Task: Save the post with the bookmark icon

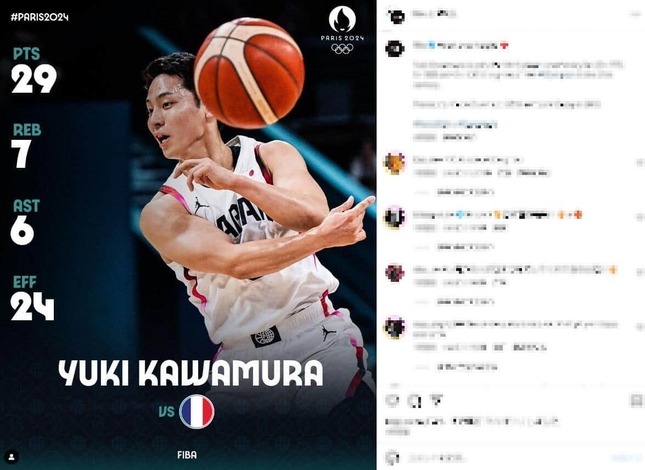Action: pyautogui.click(x=636, y=400)
